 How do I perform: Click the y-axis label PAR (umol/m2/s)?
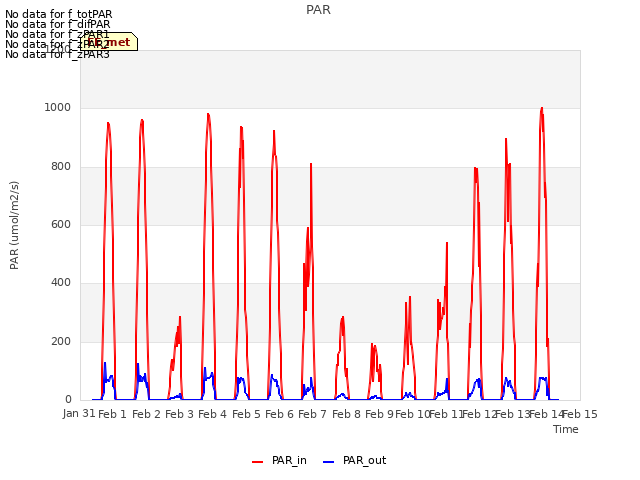[x=14, y=225]
